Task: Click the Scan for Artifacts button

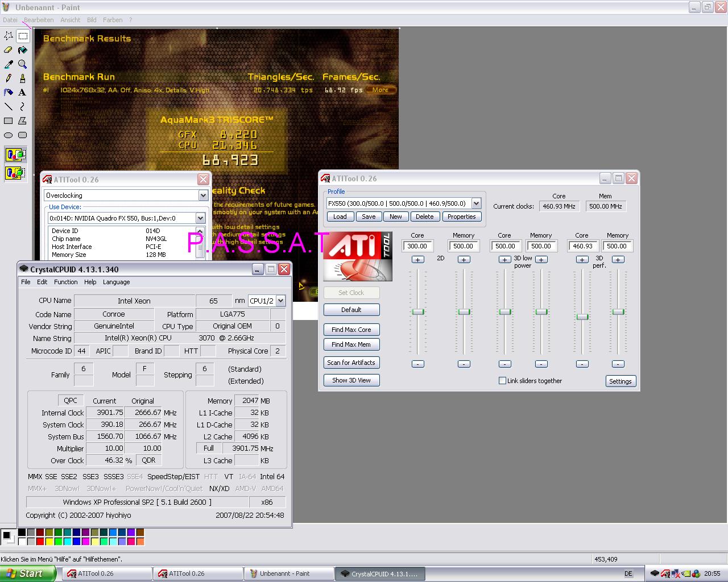Action: point(351,363)
